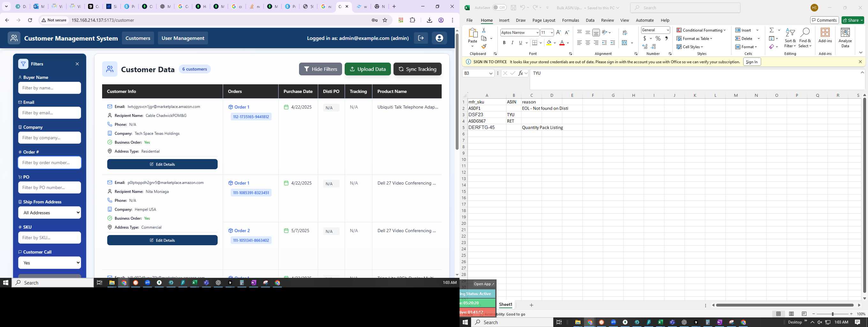
Task: Toggle Top Align in Alignment group
Action: [579, 32]
